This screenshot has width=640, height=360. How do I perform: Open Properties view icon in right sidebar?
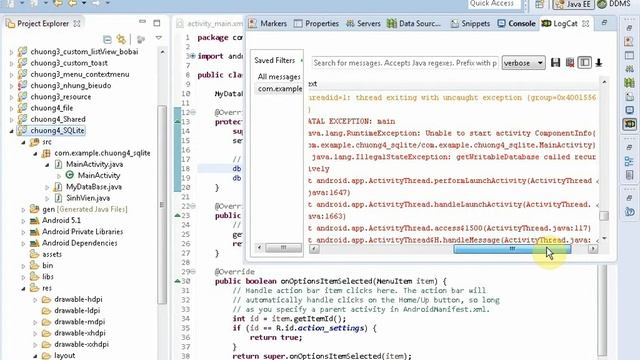[x=629, y=55]
